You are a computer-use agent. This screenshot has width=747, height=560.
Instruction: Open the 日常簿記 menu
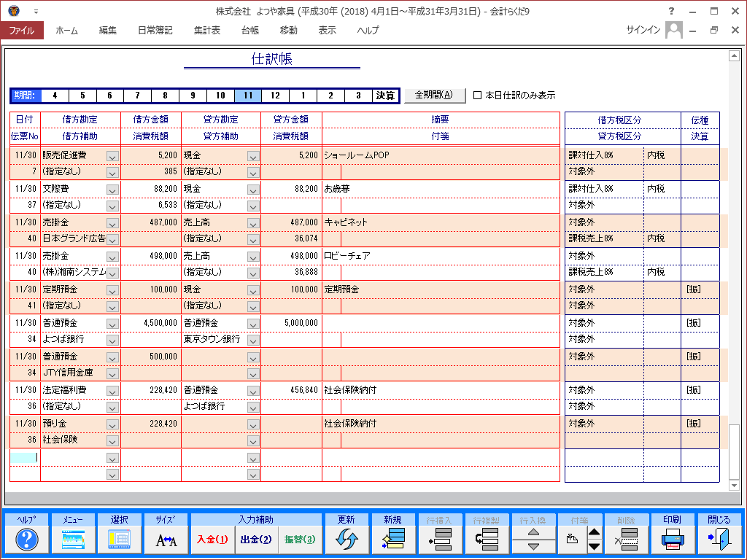pyautogui.click(x=155, y=30)
